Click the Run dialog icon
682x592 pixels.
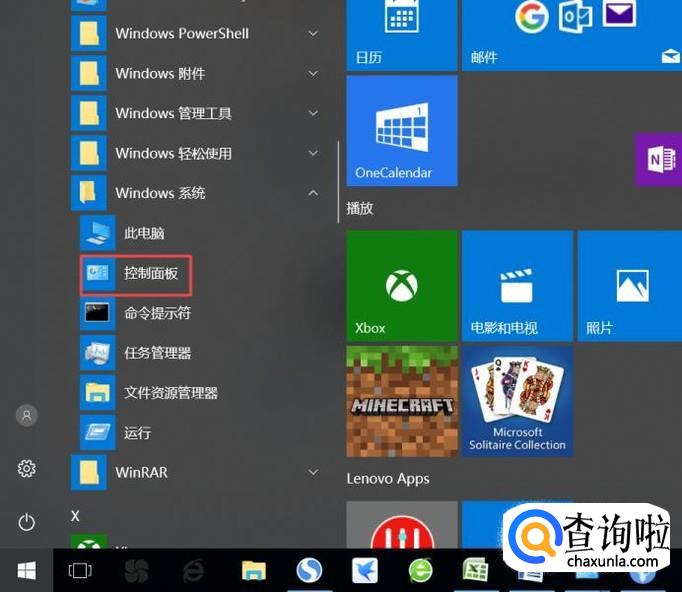tap(97, 432)
